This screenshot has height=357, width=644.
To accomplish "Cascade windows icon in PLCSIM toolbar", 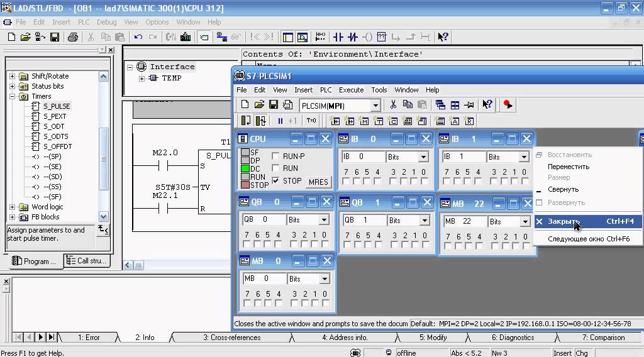I will pyautogui.click(x=440, y=105).
